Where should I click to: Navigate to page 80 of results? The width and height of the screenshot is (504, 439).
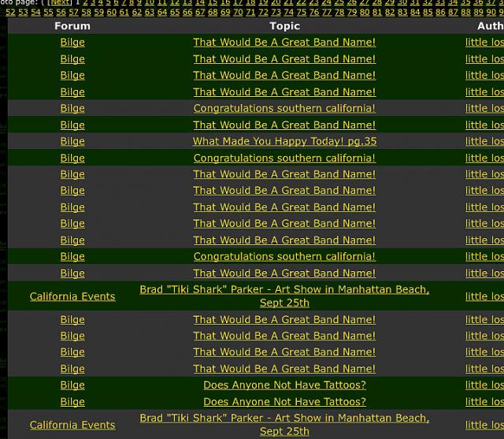pos(365,12)
